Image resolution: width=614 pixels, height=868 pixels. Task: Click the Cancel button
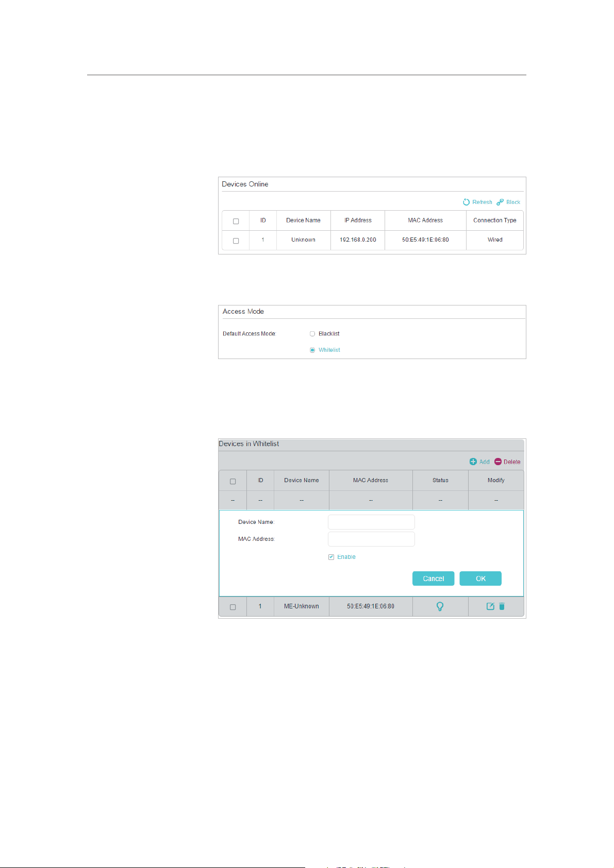click(x=433, y=578)
